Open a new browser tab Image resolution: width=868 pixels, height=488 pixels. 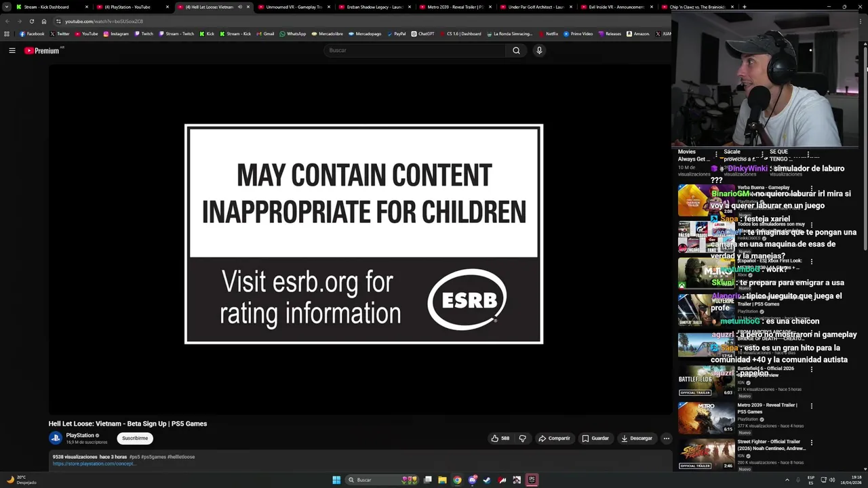(x=744, y=7)
